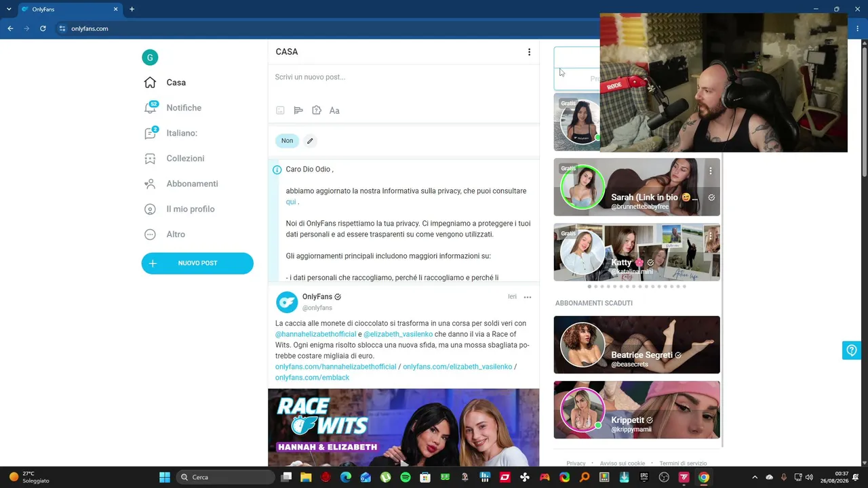Open options menu on the OnlyFans post
Screen dimensions: 868x488
click(x=528, y=298)
